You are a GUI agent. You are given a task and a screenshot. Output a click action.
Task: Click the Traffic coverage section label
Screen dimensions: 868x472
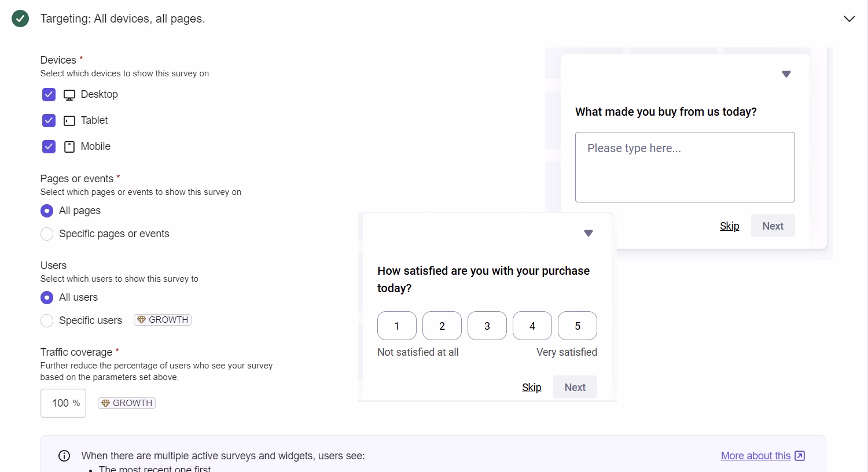76,352
